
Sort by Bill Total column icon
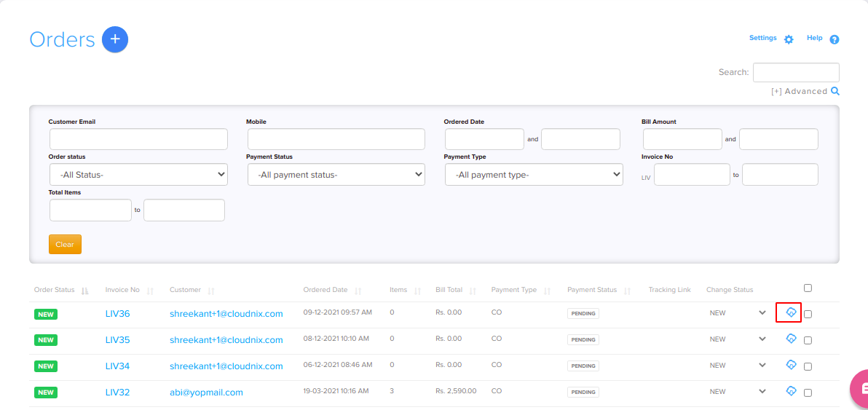472,291
